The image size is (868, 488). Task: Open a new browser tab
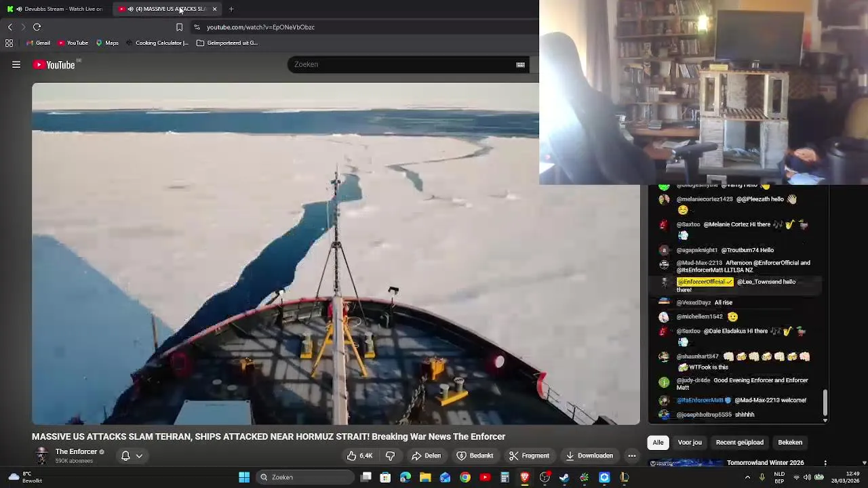(231, 9)
